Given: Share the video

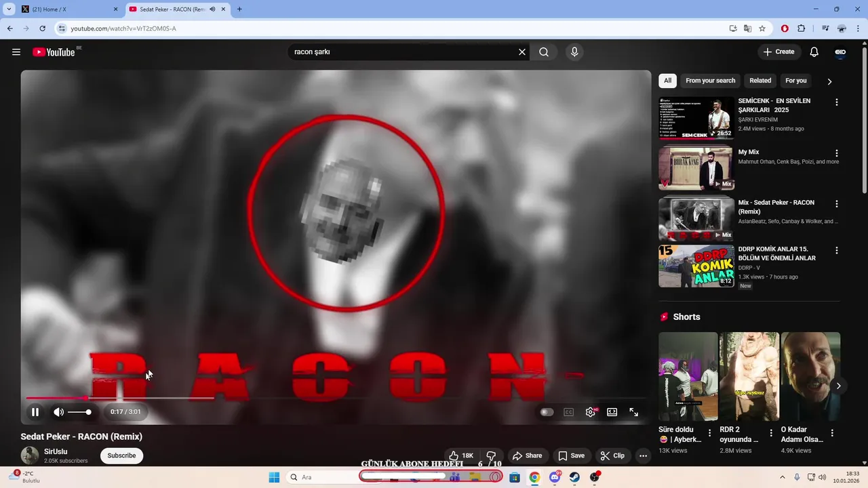Looking at the screenshot, I should 527,455.
